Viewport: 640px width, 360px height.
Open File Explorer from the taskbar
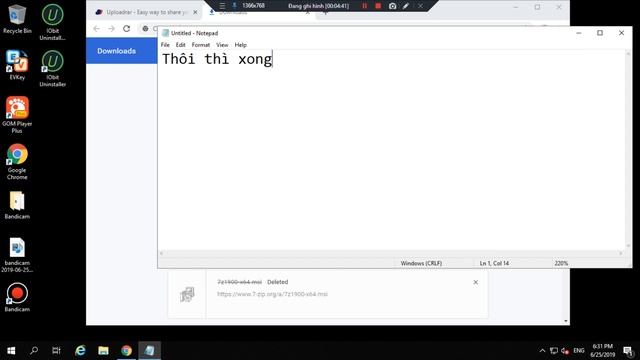(103, 351)
